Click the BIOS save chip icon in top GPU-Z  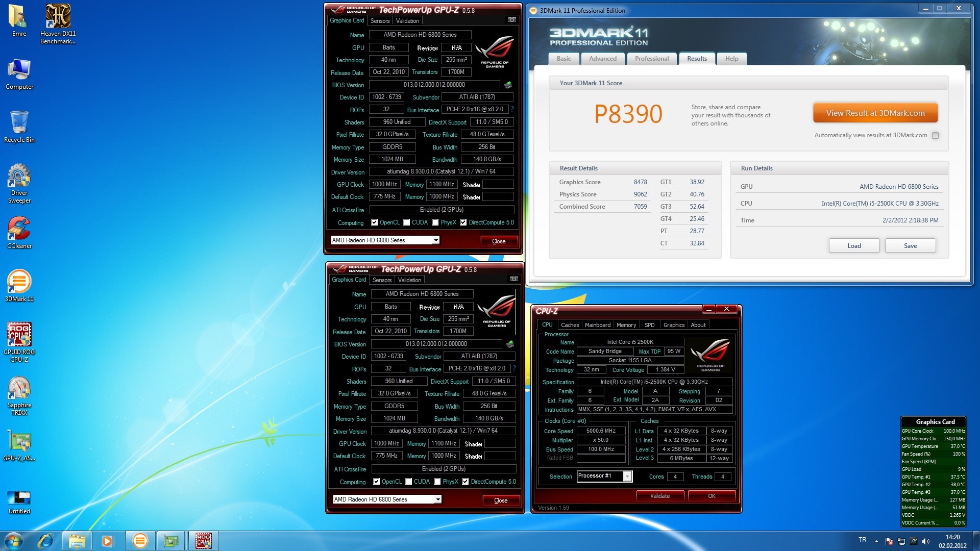point(508,85)
